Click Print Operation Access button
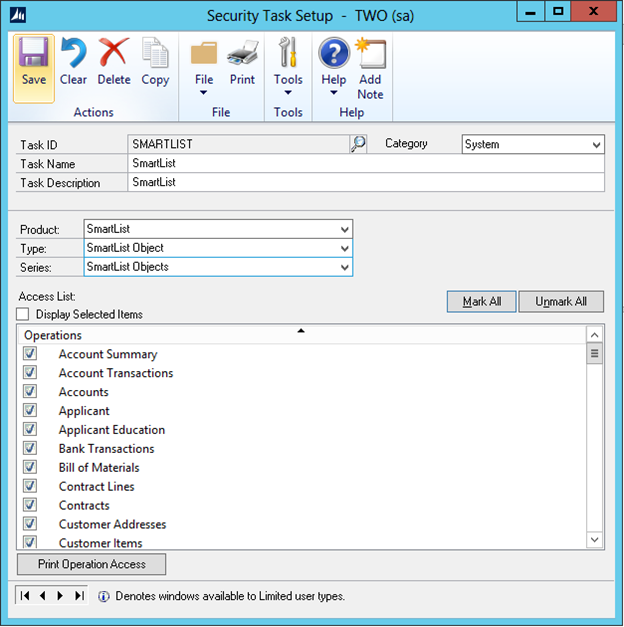Screen dimensions: 624x627 92,564
